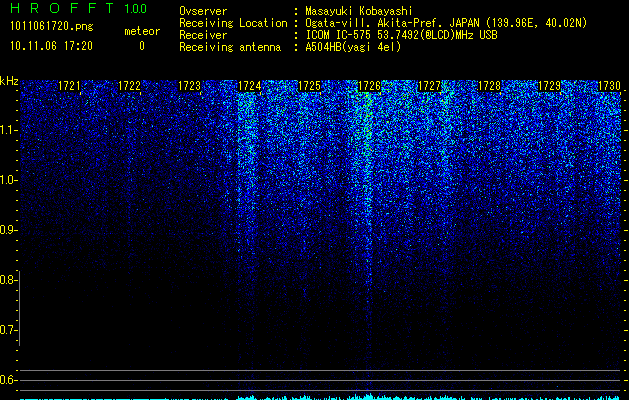This screenshot has height=400, width=629.
Task: Click the observer name Masayuki Kobayashi
Action: 359,11
